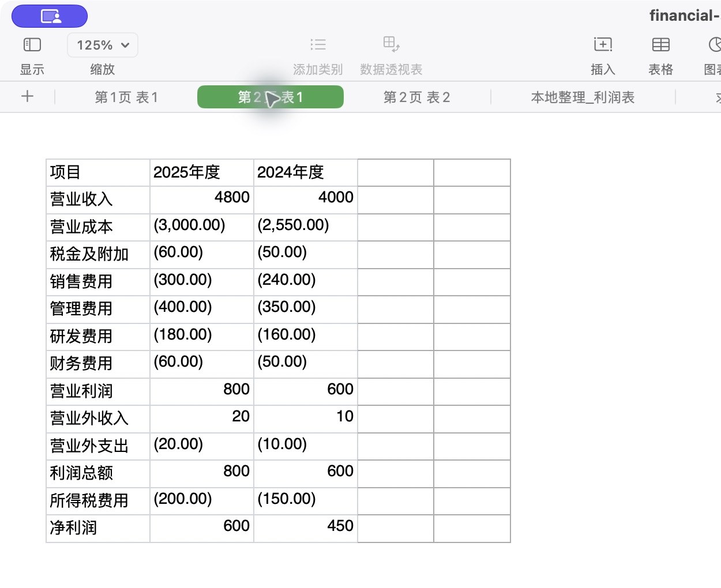Click the 数据透视表 pivot table icon
Image resolution: width=721 pixels, height=588 pixels.
pyautogui.click(x=392, y=44)
